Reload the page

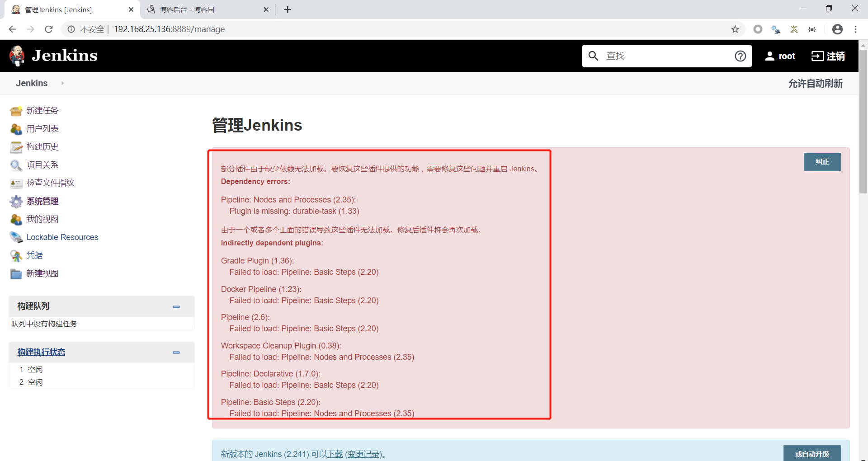(49, 29)
